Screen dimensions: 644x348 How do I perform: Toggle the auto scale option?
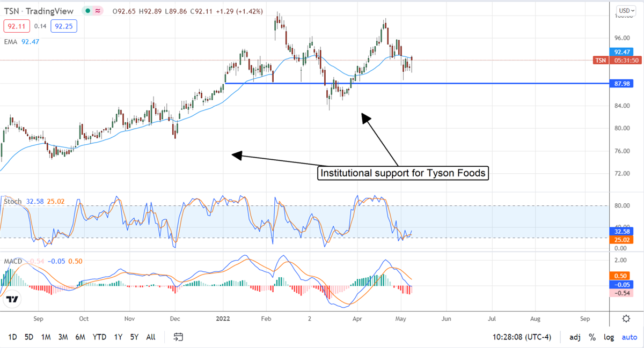(x=630, y=337)
